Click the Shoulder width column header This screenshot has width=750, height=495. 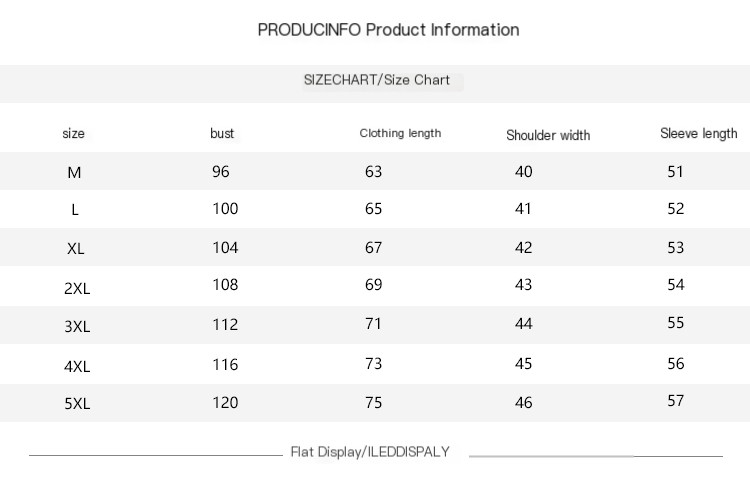tap(548, 135)
